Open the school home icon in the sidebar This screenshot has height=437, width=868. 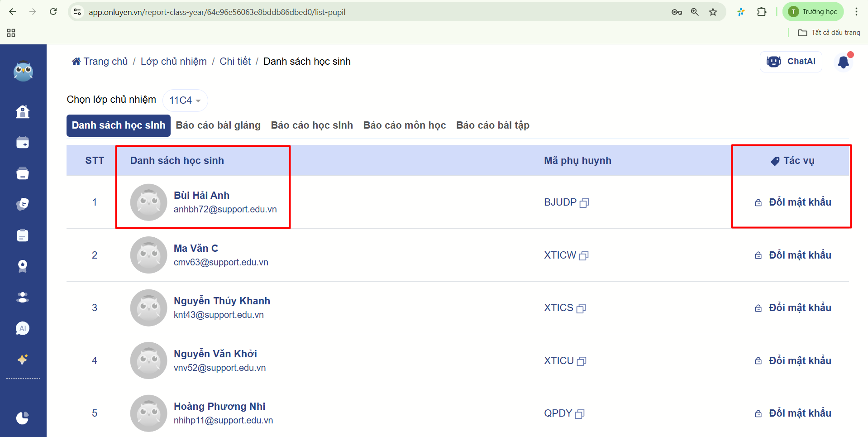(23, 111)
